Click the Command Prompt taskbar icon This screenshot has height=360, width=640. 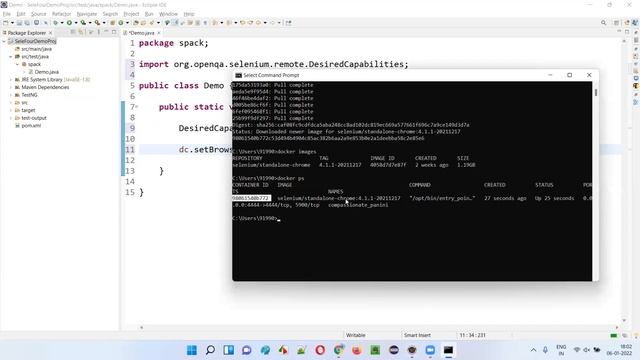448,350
